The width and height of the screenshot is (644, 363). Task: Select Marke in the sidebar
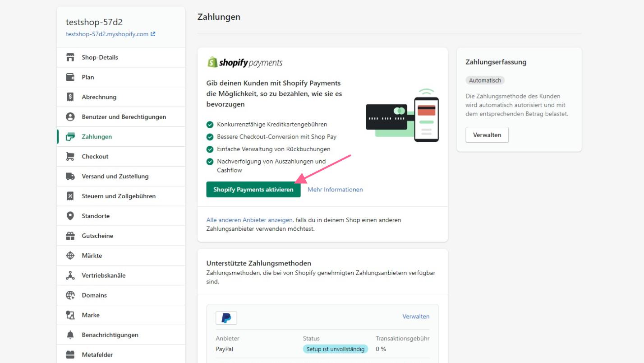121,315
